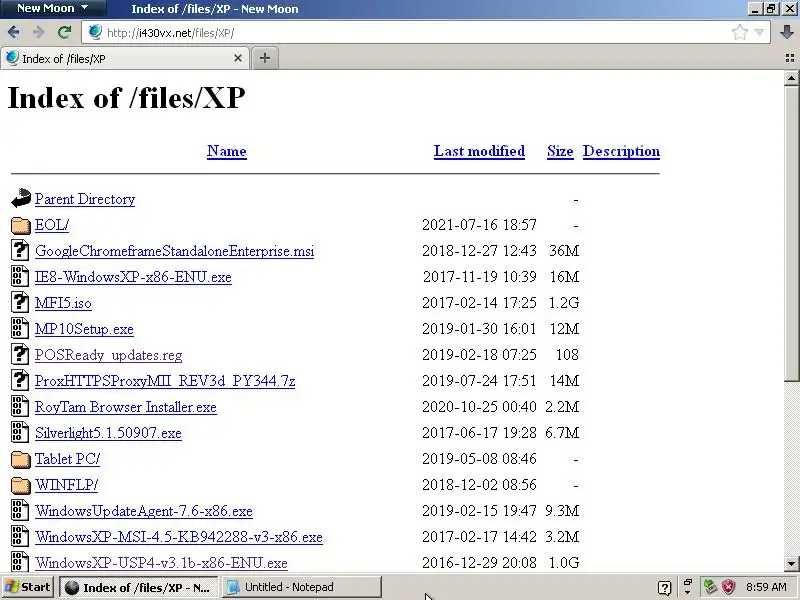Click the folder icon beside EOL/
The height and width of the screenshot is (600, 800).
point(20,225)
